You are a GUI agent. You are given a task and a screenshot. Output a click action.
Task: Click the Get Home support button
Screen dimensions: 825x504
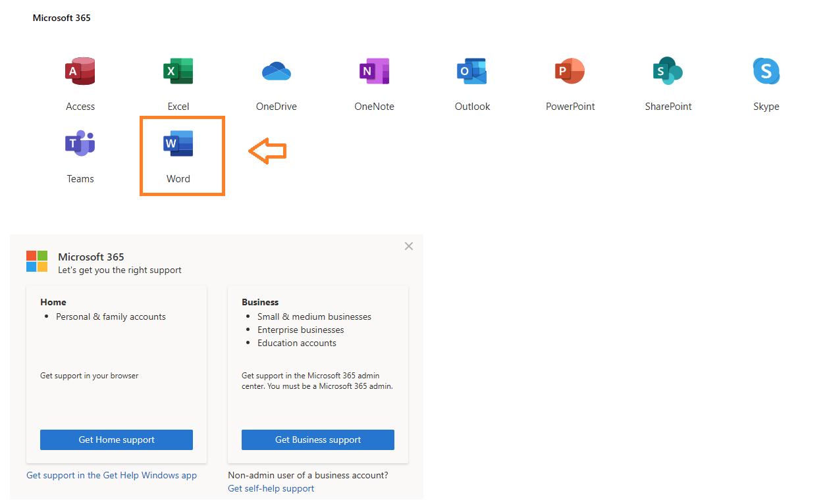click(117, 440)
